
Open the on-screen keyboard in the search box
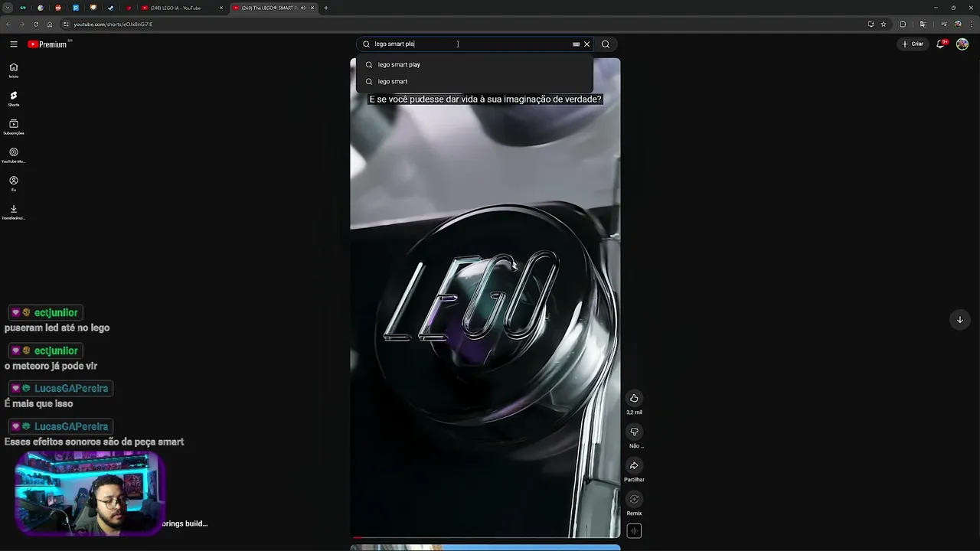(576, 44)
